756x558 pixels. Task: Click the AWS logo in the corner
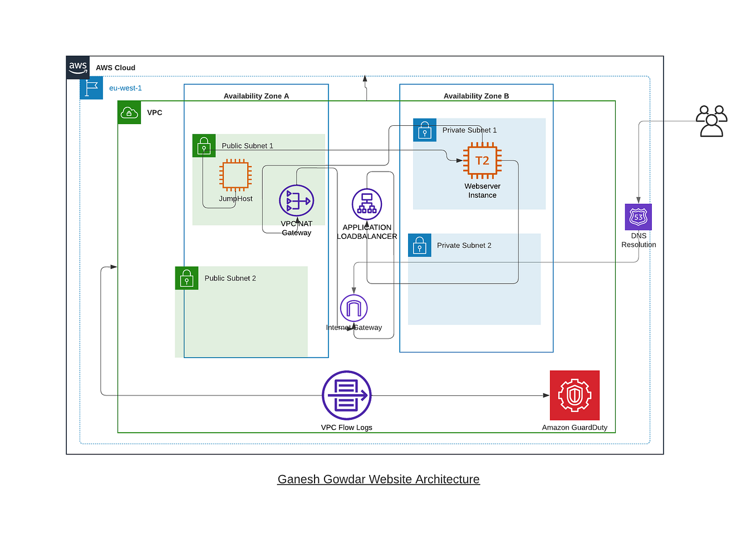coord(77,67)
